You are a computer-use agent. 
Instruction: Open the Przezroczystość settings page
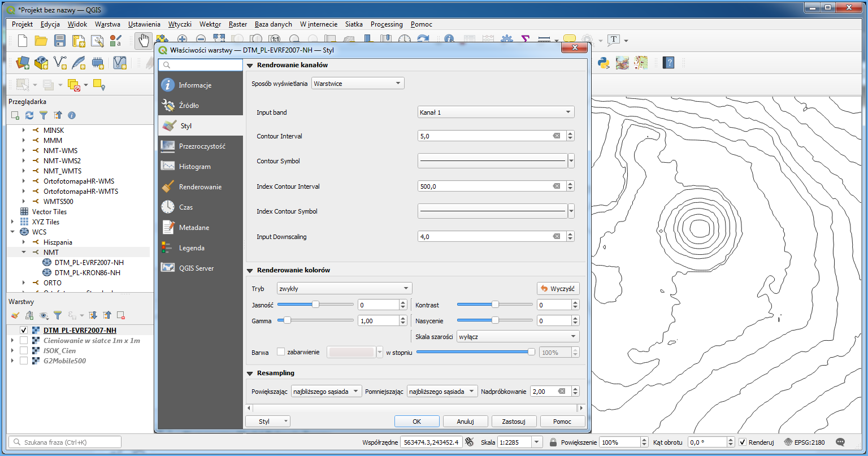(x=201, y=146)
